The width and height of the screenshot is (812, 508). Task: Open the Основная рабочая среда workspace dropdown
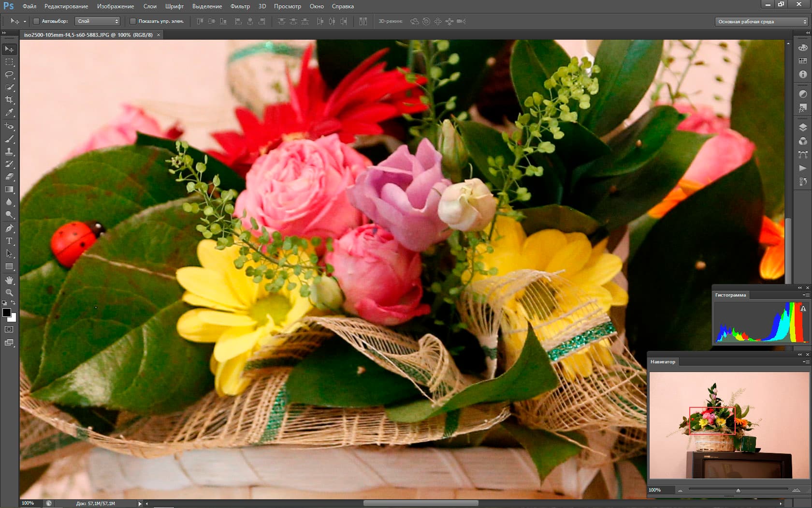(762, 22)
